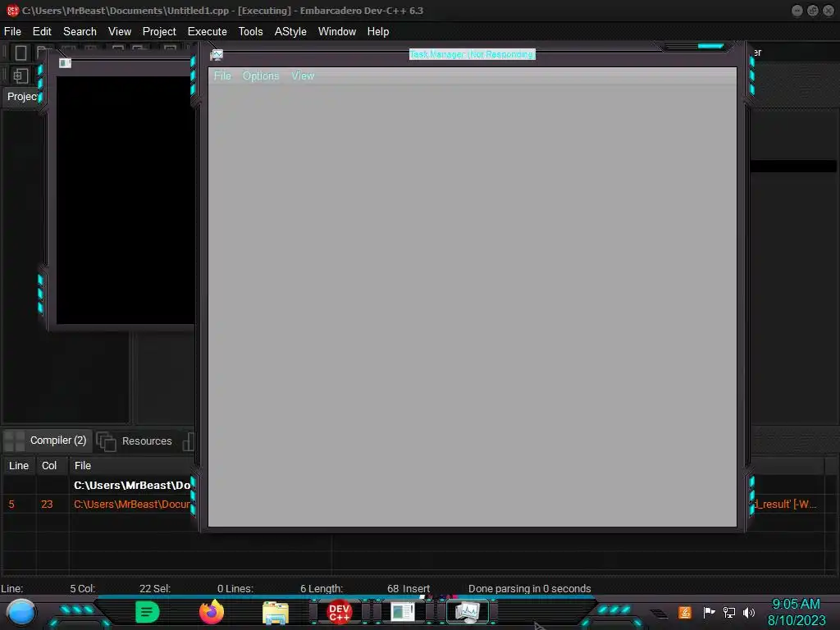Viewport: 840px width, 630px height.
Task: Open the Window menu in Dev-C++
Action: (x=337, y=32)
